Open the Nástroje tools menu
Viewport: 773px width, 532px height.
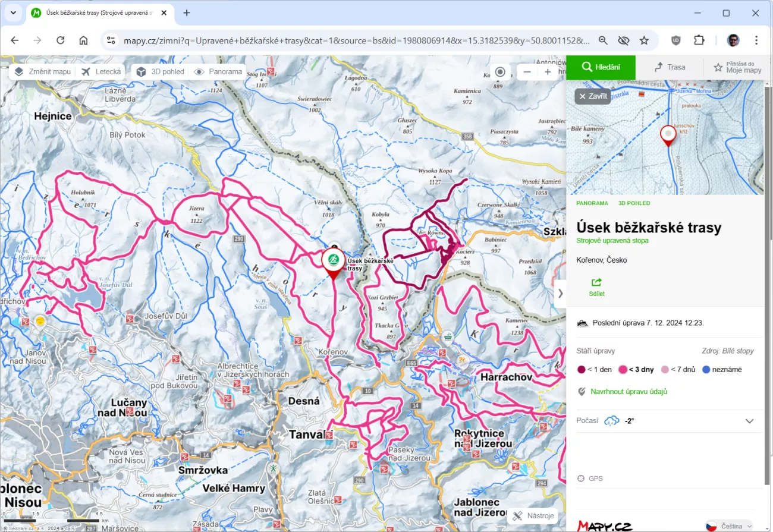coord(534,516)
